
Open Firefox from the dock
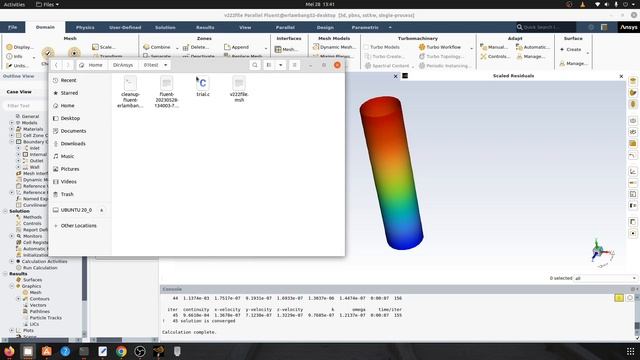point(9,351)
